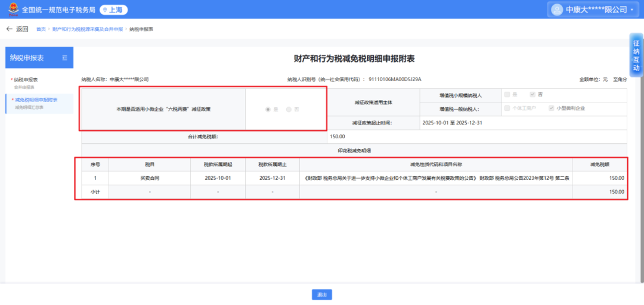The width and height of the screenshot is (644, 305).
Task: Click 2025-12-31 in 税款所属期止 column
Action: click(273, 178)
